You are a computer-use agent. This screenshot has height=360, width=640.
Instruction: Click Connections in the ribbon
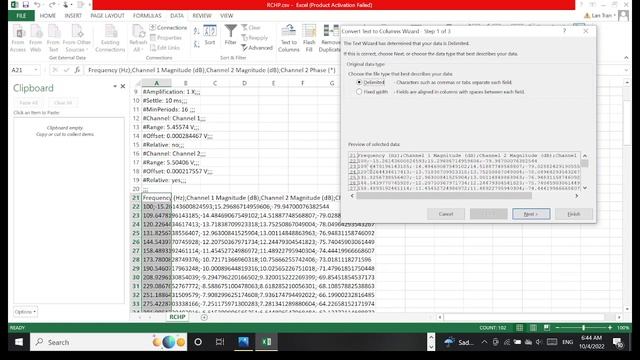tap(168, 28)
